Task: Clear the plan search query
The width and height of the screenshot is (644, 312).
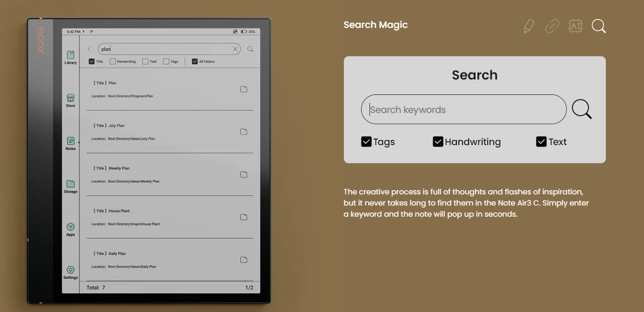Action: click(235, 49)
